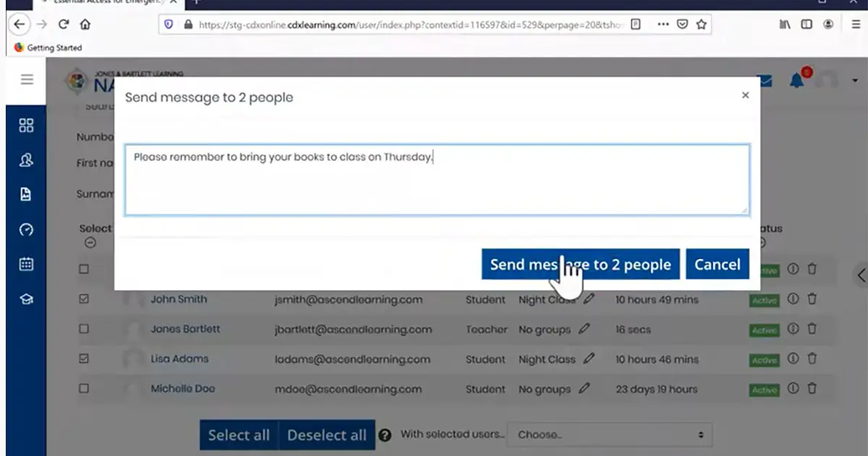
Task: Open Firefox application menu
Action: (856, 24)
